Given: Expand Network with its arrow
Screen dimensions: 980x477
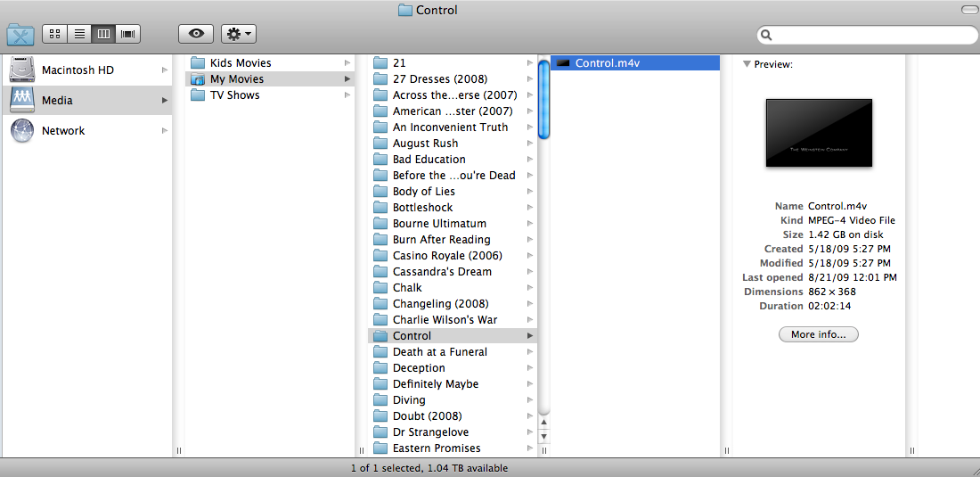Looking at the screenshot, I should point(165,131).
